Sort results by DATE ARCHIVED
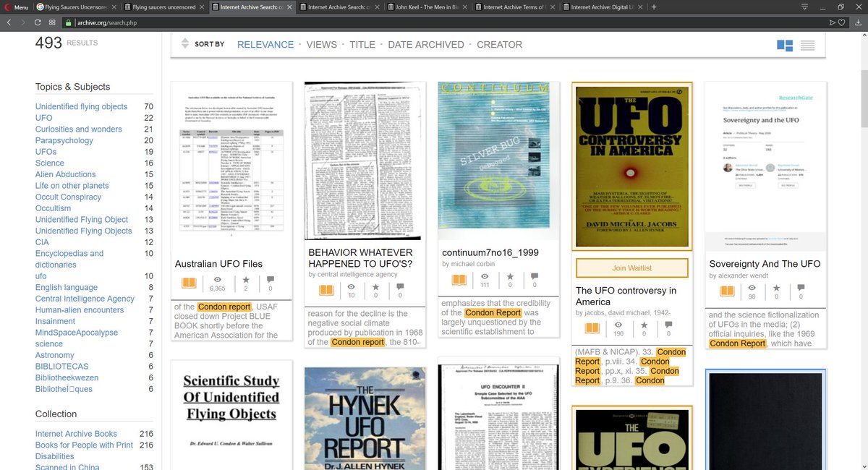Viewport: 868px width, 470px height. tap(426, 44)
